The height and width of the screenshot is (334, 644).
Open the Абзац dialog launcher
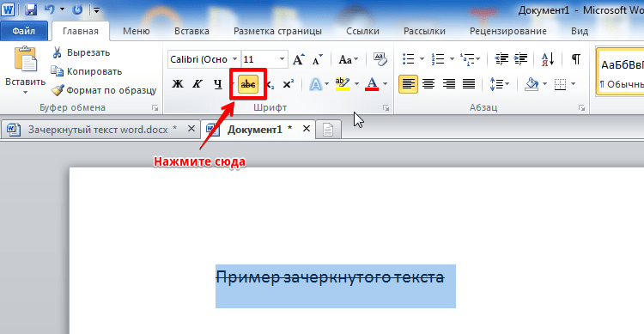point(581,108)
